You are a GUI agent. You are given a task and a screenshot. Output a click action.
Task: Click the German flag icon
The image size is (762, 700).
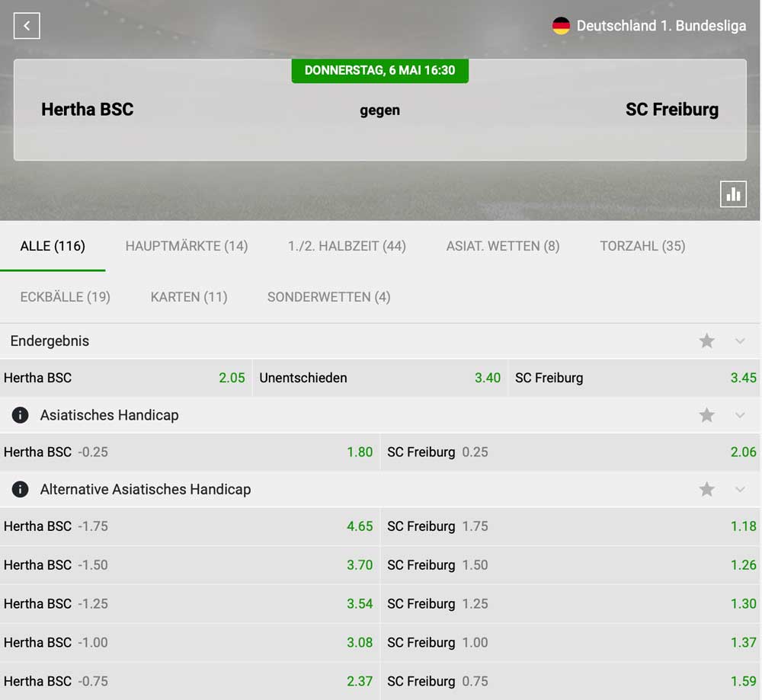point(561,26)
